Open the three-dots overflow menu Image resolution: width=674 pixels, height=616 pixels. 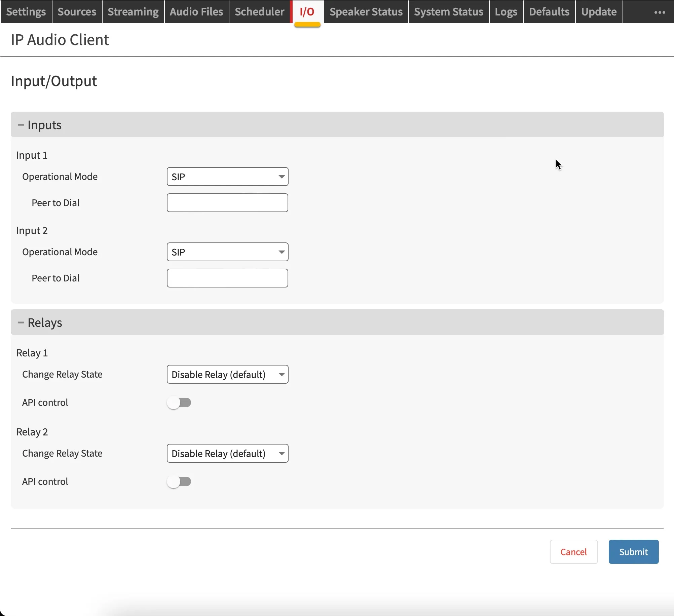[x=660, y=12]
